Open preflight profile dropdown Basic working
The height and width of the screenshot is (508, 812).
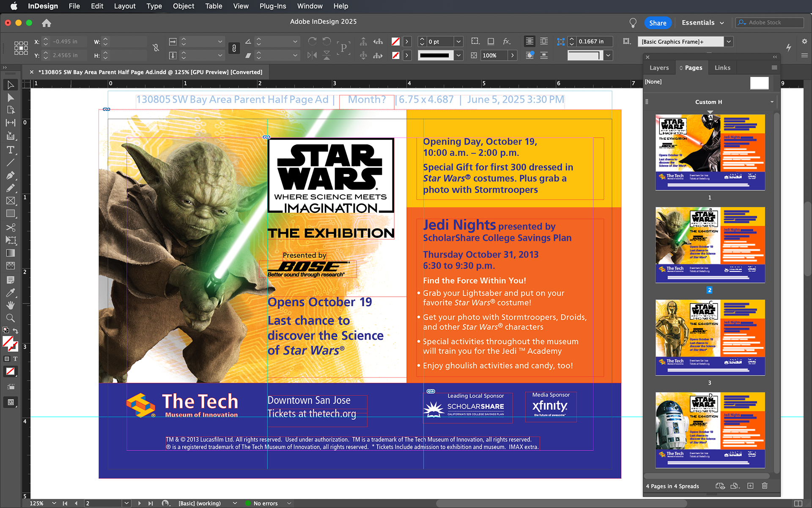pos(235,503)
